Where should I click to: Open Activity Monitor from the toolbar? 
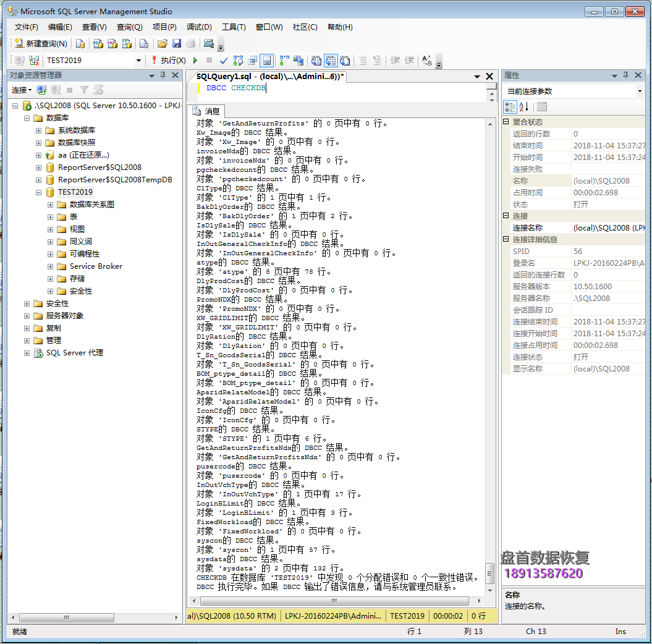208,44
